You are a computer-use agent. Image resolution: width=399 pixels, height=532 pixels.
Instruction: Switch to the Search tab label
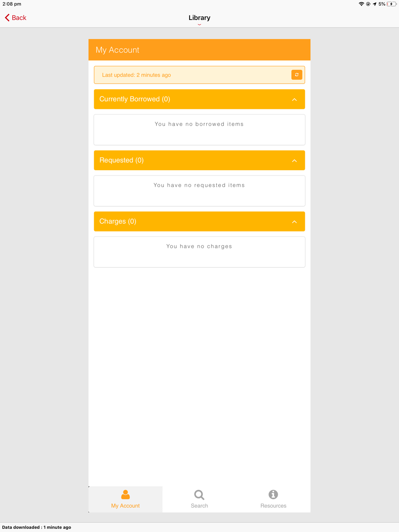point(199,506)
